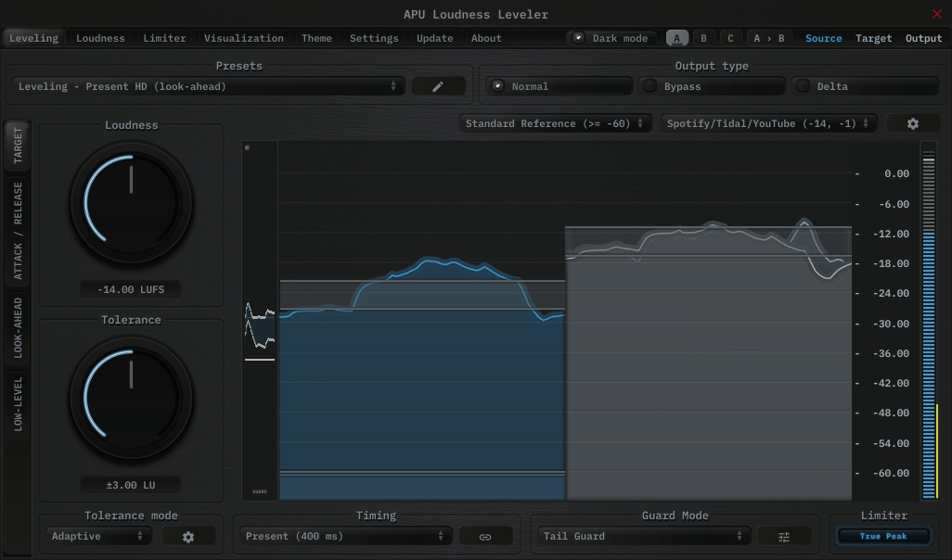Open the reference settings gear icon
952x560 pixels.
[x=912, y=123]
